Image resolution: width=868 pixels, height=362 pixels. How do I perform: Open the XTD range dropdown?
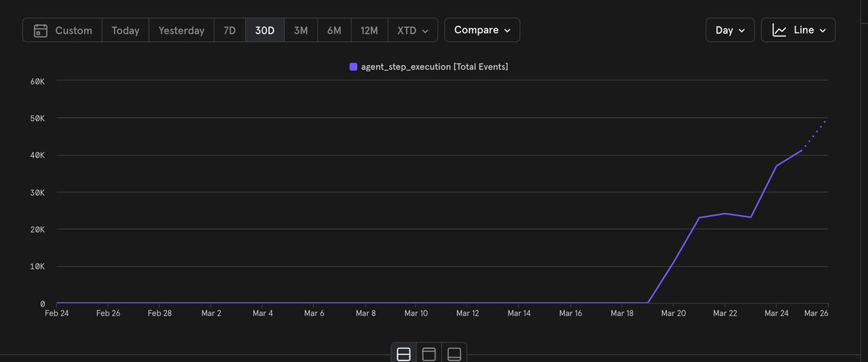412,30
